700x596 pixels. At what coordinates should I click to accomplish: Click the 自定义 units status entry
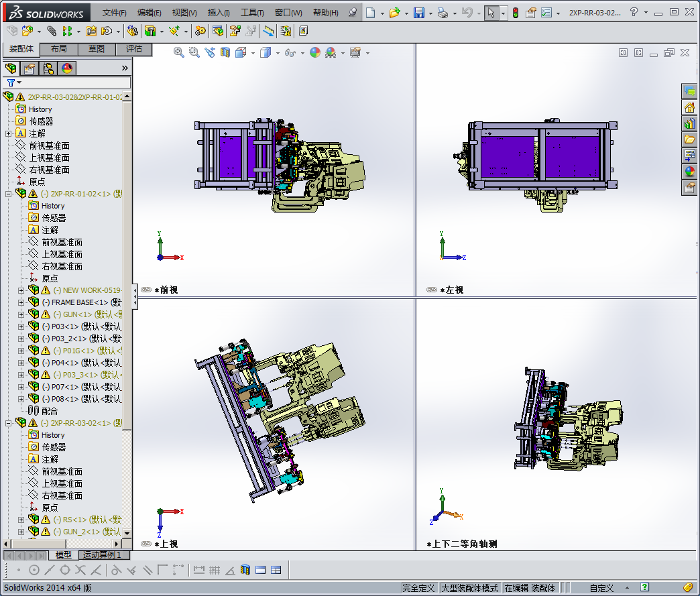coord(601,588)
